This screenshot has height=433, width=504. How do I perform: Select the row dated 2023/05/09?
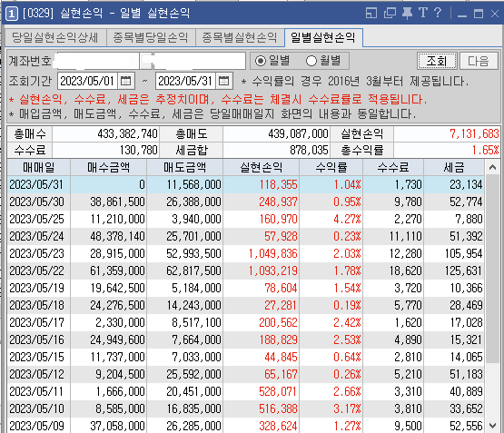[246, 426]
